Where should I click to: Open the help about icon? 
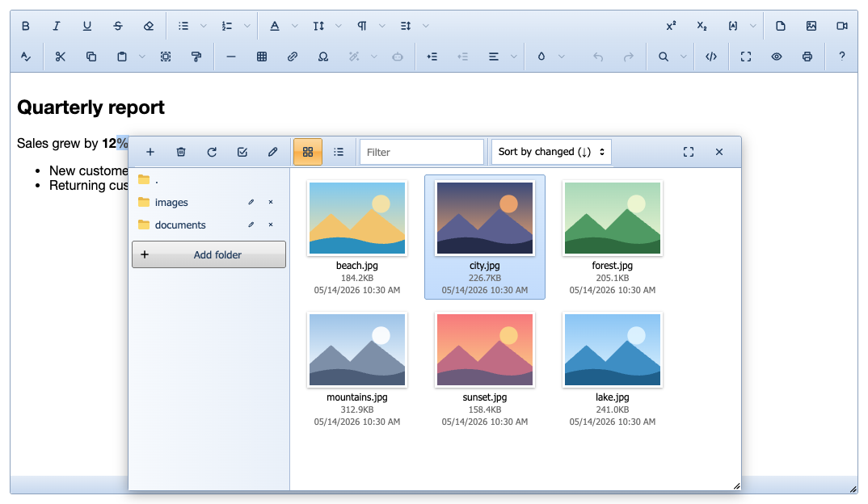842,57
